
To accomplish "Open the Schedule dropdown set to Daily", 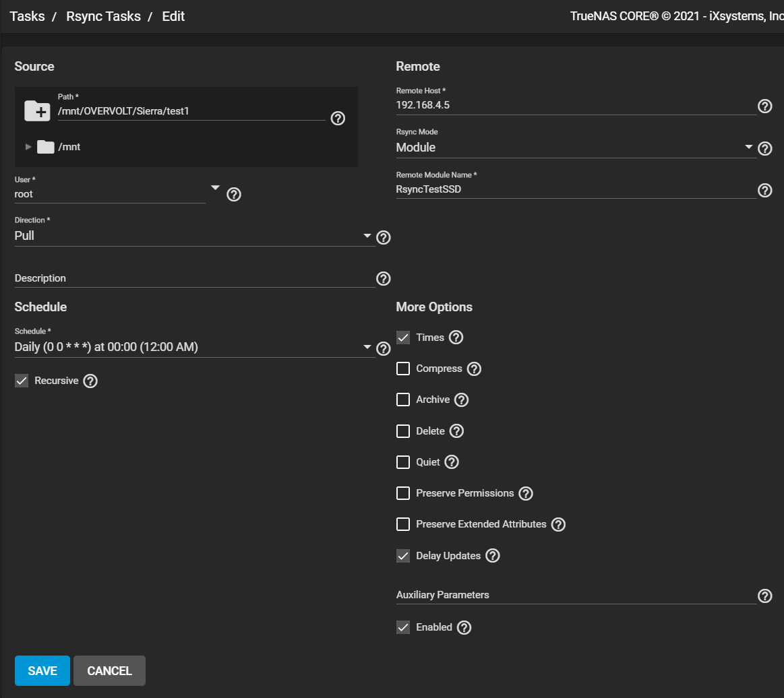I will point(194,348).
